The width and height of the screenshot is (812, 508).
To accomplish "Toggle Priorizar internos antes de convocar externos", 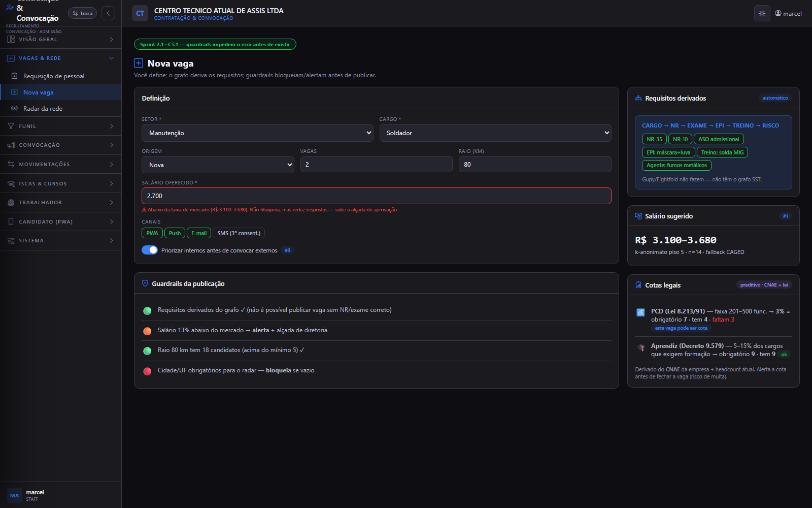I will 150,250.
